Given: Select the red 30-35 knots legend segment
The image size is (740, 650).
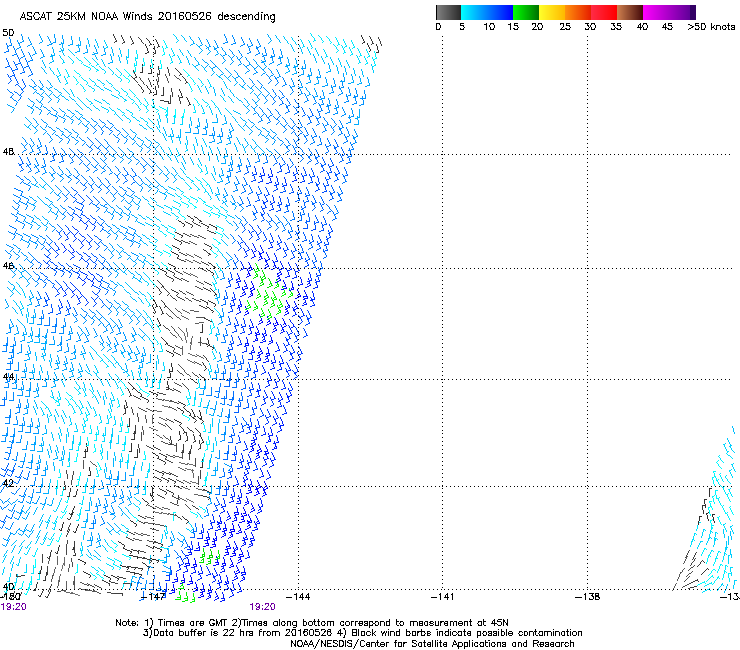Looking at the screenshot, I should click(x=604, y=12).
